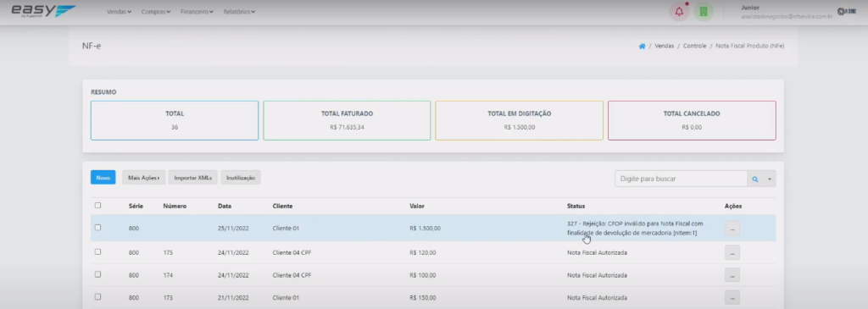Check the row dated 25/11/2022
Image resolution: width=868 pixels, height=309 pixels.
(98, 227)
